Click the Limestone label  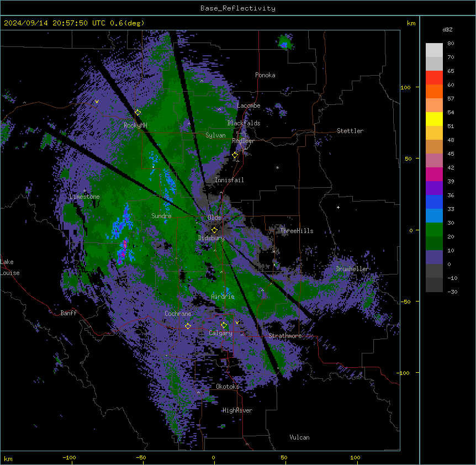84,197
